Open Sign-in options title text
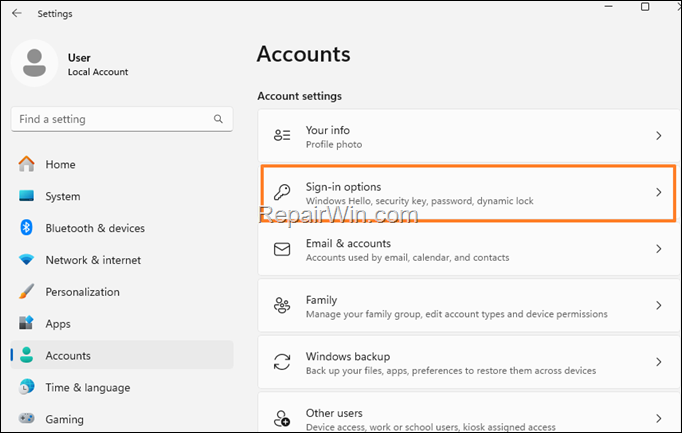The image size is (682, 433). [343, 187]
